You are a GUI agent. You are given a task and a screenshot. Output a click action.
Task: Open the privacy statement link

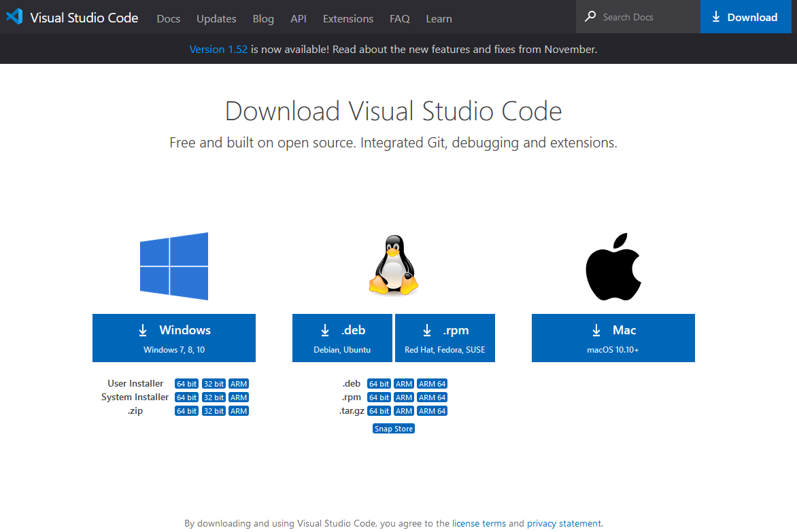(564, 523)
